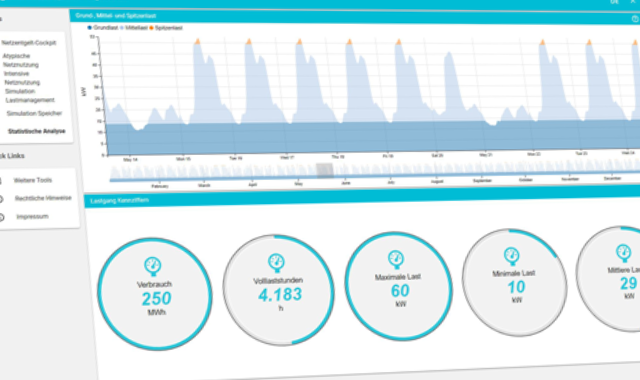The height and width of the screenshot is (380, 640).
Task: Click the orange Spitzenlast legend dot
Action: point(151,28)
